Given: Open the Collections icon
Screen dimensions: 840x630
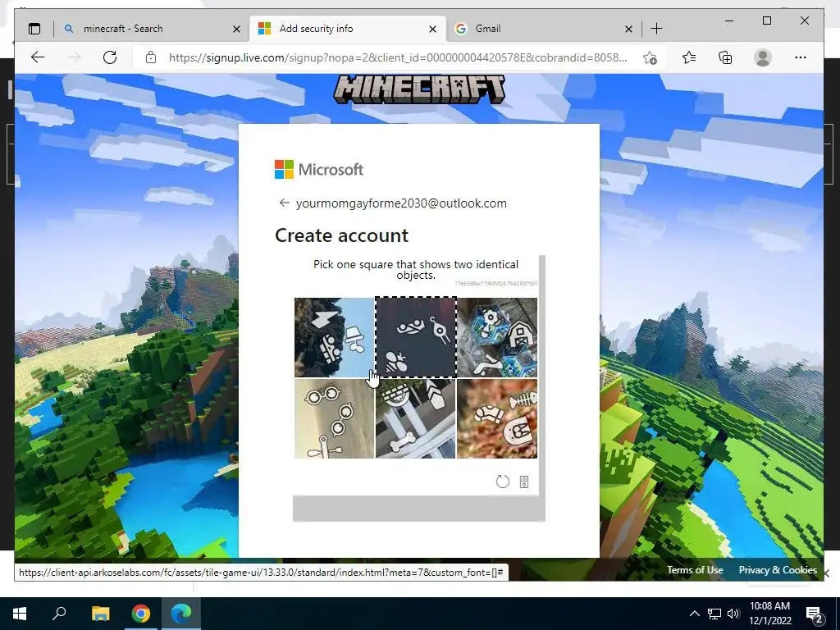Looking at the screenshot, I should point(725,57).
